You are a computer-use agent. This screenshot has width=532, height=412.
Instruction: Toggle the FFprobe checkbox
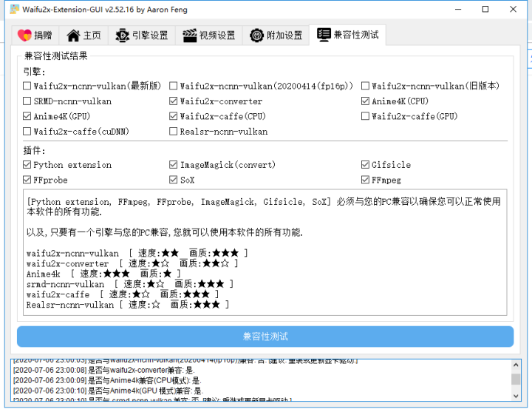click(x=27, y=180)
